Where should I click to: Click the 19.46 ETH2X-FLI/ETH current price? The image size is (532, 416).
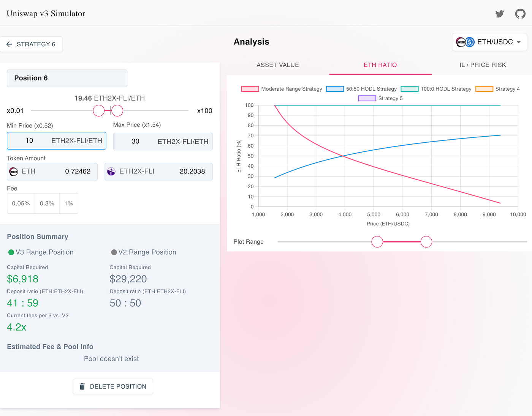click(x=109, y=98)
